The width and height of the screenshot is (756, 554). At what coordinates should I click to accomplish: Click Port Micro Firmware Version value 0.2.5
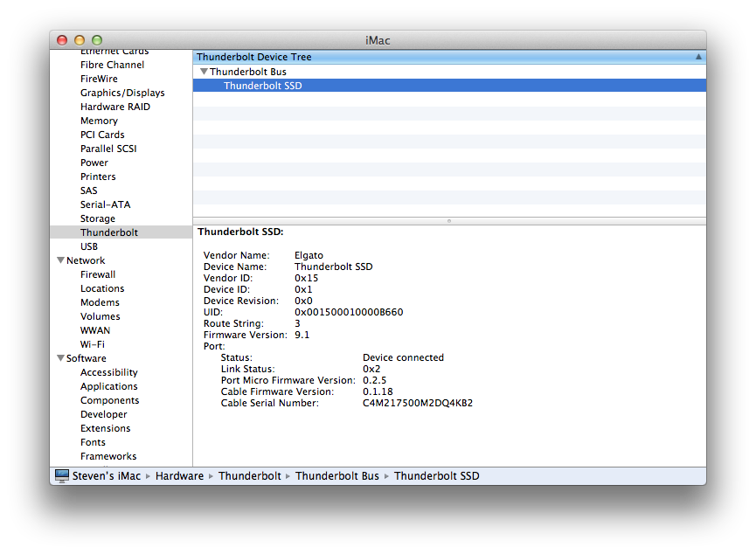pyautogui.click(x=374, y=380)
